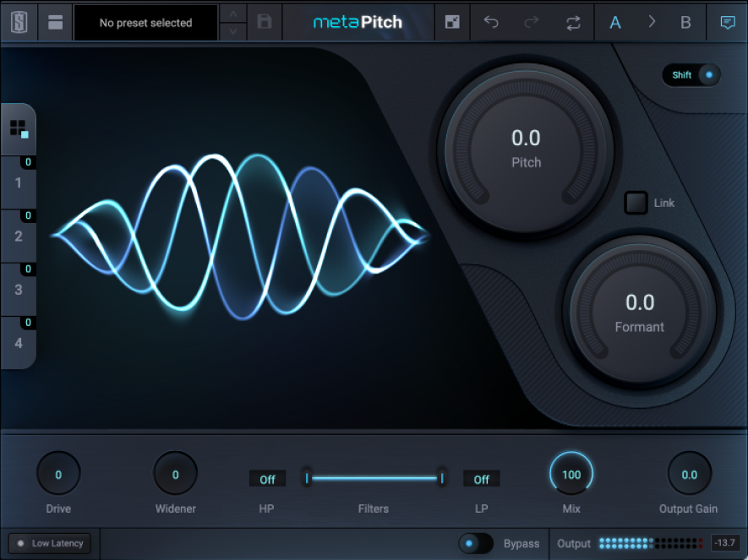
Task: Click the Widener knob
Action: click(x=176, y=474)
